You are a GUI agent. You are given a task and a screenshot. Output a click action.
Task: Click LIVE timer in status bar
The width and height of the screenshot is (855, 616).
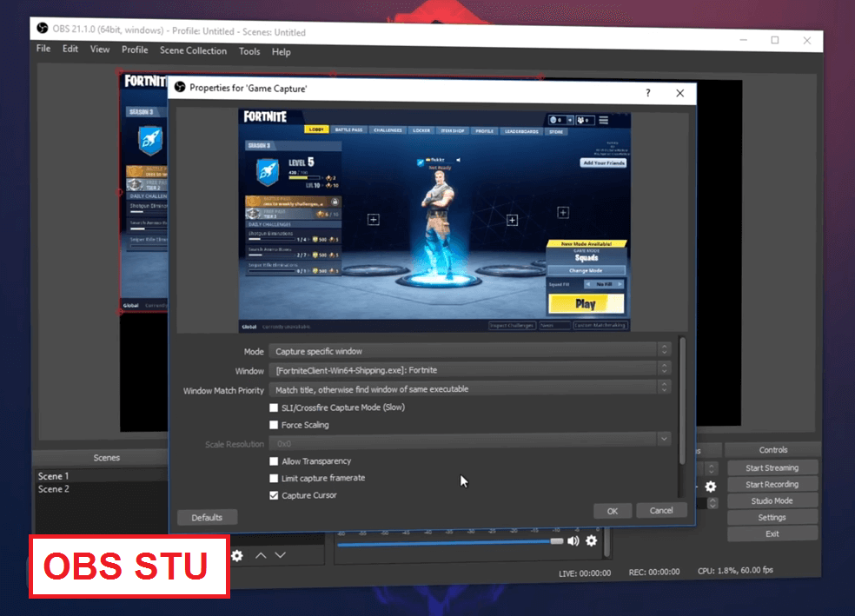(x=585, y=573)
